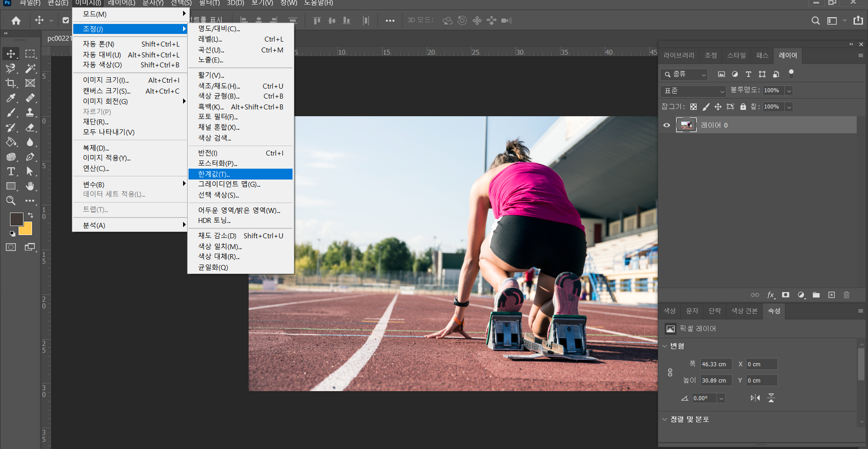
Task: Select the Eraser tool
Action: click(x=30, y=128)
